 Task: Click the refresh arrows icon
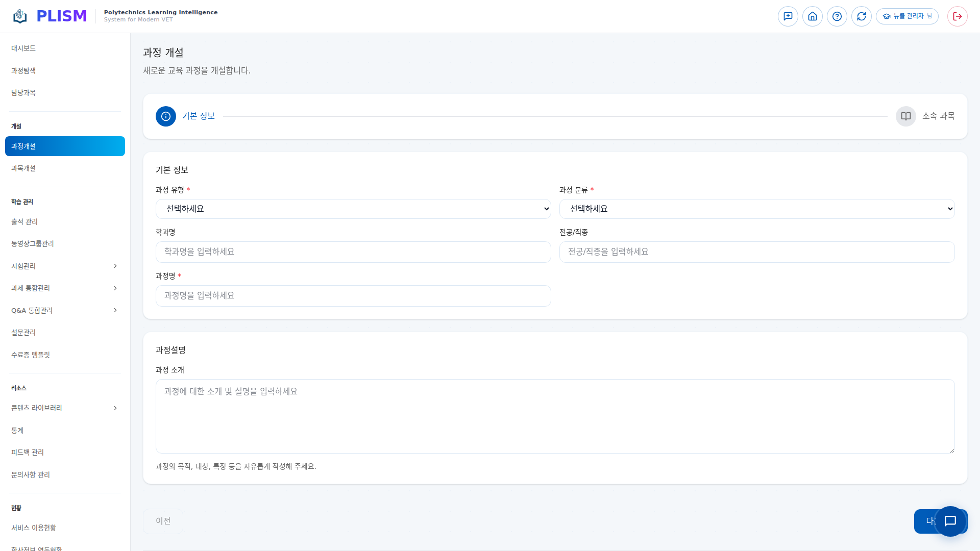click(861, 16)
